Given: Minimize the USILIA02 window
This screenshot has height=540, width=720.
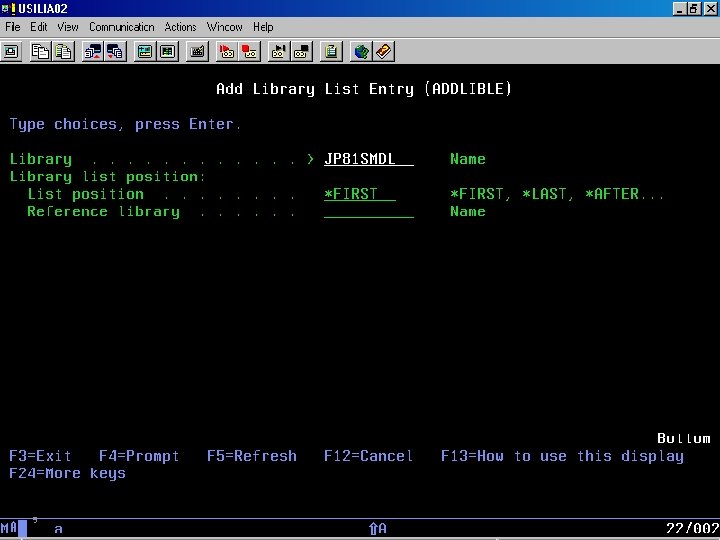Looking at the screenshot, I should 679,8.
